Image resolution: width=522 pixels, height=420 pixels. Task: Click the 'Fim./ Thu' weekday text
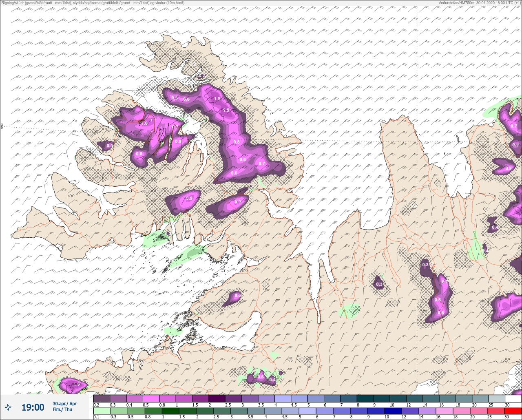pos(62,409)
